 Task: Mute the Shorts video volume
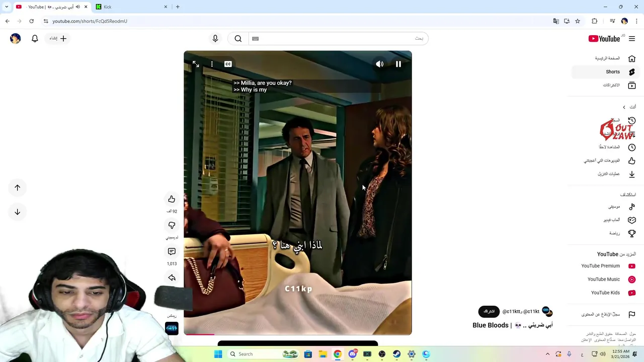(x=380, y=64)
